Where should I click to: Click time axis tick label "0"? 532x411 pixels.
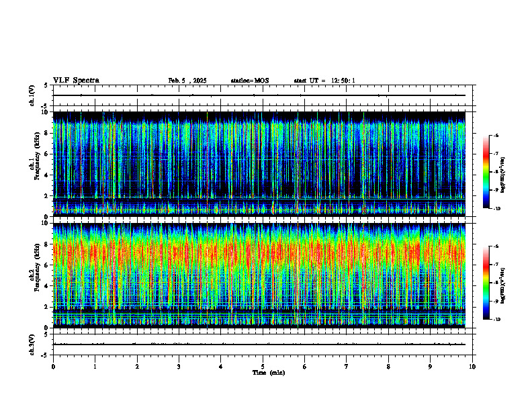[53, 367]
